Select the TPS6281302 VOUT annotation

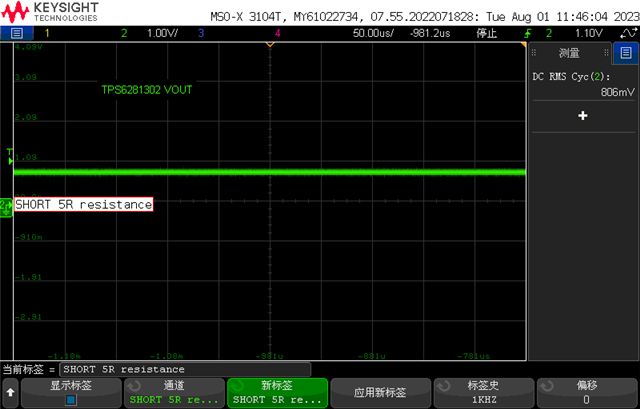tap(147, 90)
